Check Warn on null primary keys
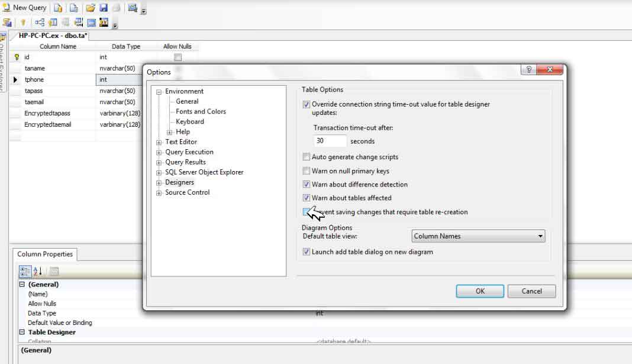Viewport: 632px width, 364px height. tap(306, 171)
